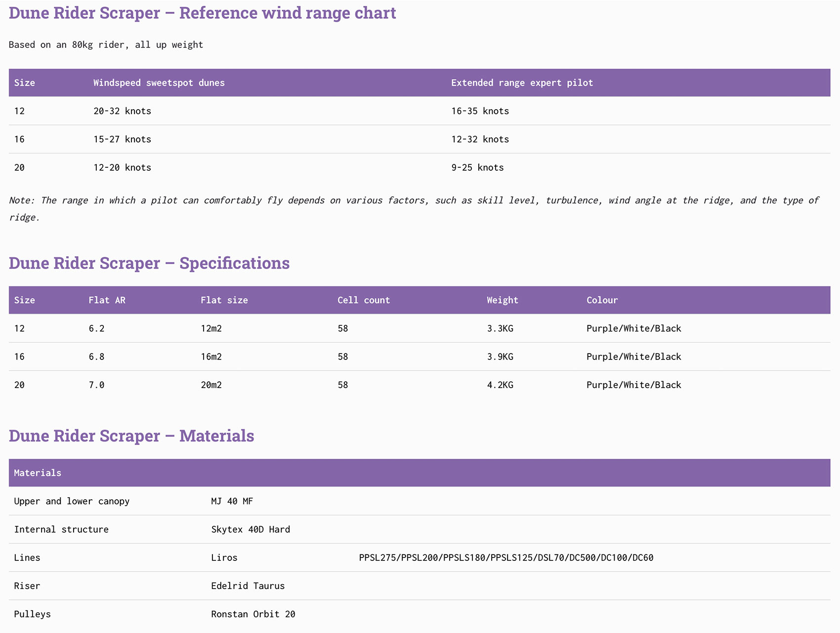Select the 'Ronstan Orbit 20' pulleys entry
Viewport: 840px width, 633px height.
click(252, 614)
